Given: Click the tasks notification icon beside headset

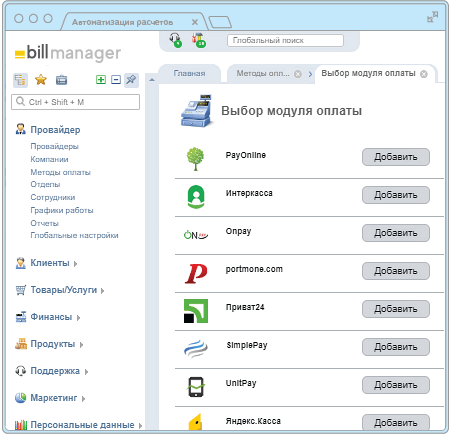Looking at the screenshot, I should point(199,40).
